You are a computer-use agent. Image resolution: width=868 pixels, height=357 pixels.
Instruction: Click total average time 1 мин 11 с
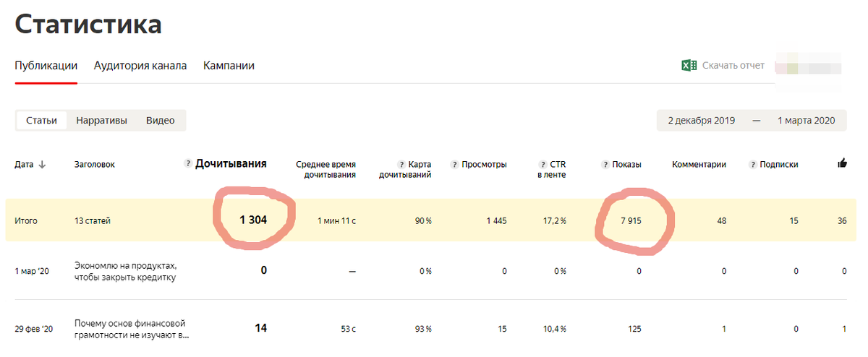(x=336, y=221)
